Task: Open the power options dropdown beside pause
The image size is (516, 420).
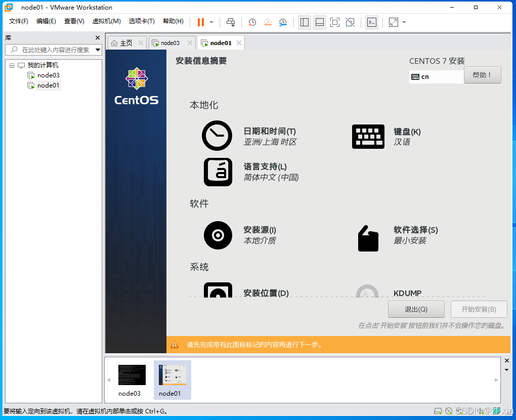Action: click(x=211, y=22)
